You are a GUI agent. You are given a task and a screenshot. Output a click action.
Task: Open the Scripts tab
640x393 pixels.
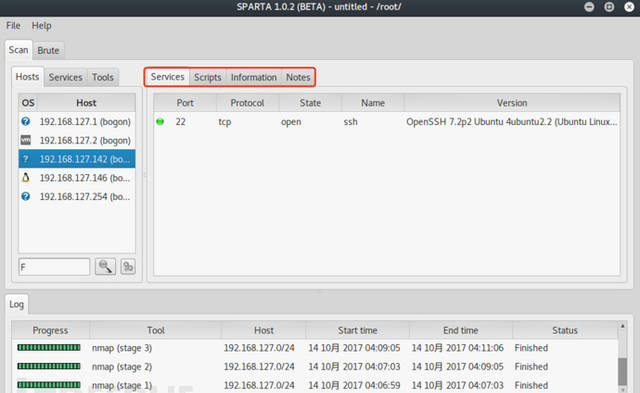tap(207, 77)
